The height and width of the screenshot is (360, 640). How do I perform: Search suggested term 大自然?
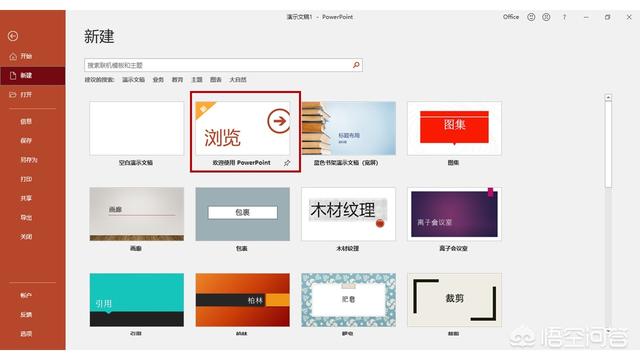point(238,80)
